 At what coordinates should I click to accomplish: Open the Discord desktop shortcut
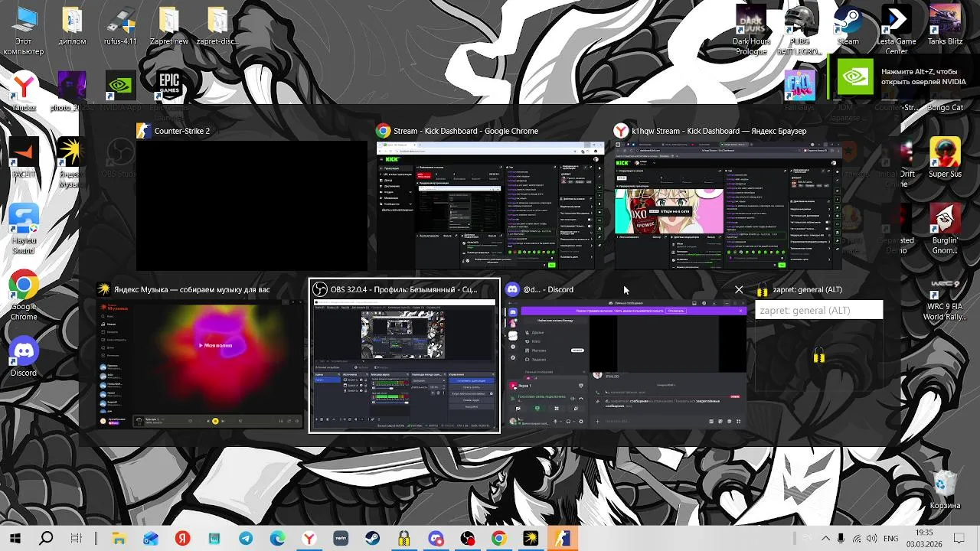(x=24, y=357)
